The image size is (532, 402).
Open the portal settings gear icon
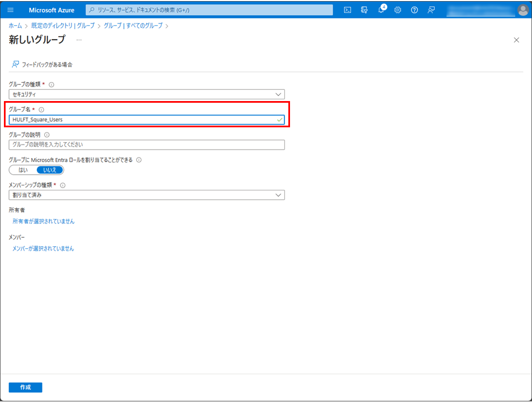(398, 10)
